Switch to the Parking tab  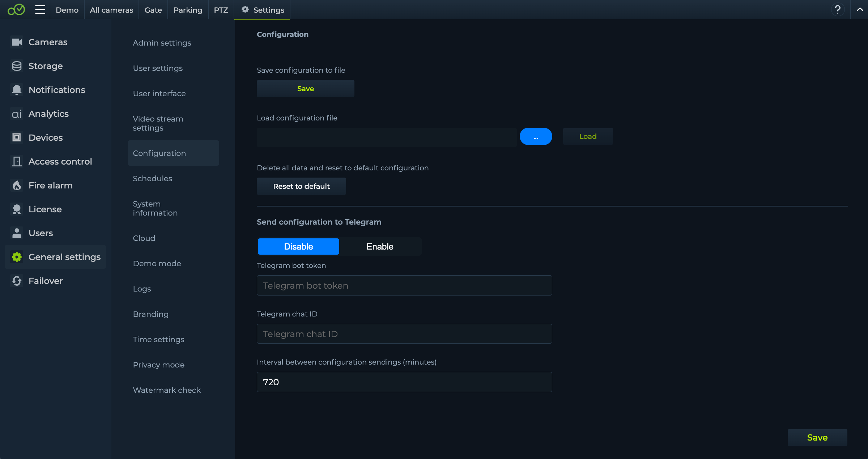tap(188, 10)
